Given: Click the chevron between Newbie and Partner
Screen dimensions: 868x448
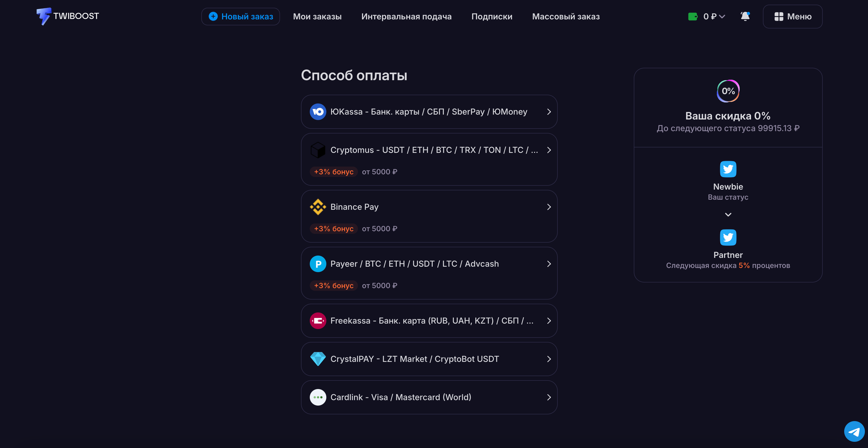Looking at the screenshot, I should (728, 215).
